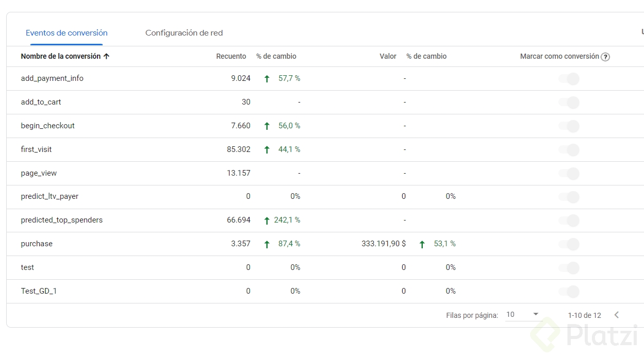The image size is (644, 356).
Task: Click help icon beside Marcar como conversión
Action: [x=605, y=57]
